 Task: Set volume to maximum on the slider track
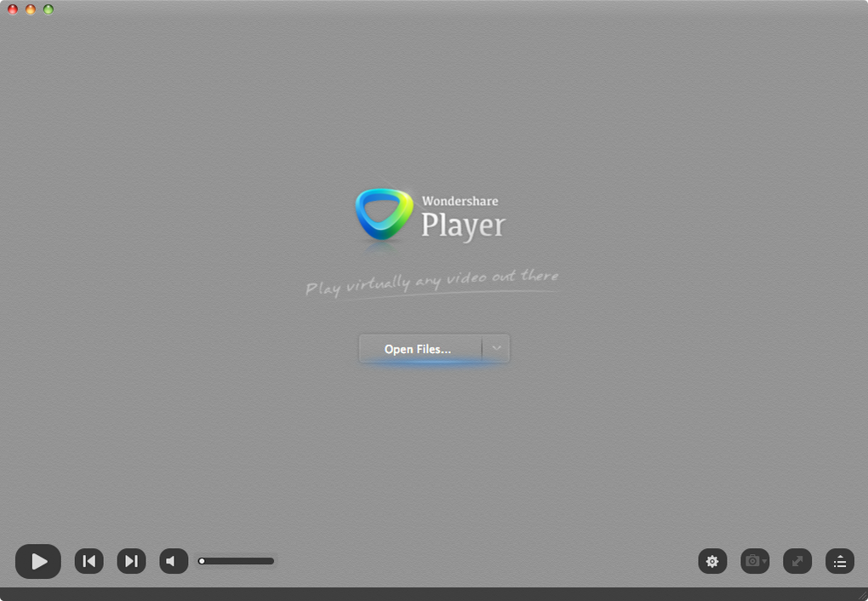pos(271,561)
